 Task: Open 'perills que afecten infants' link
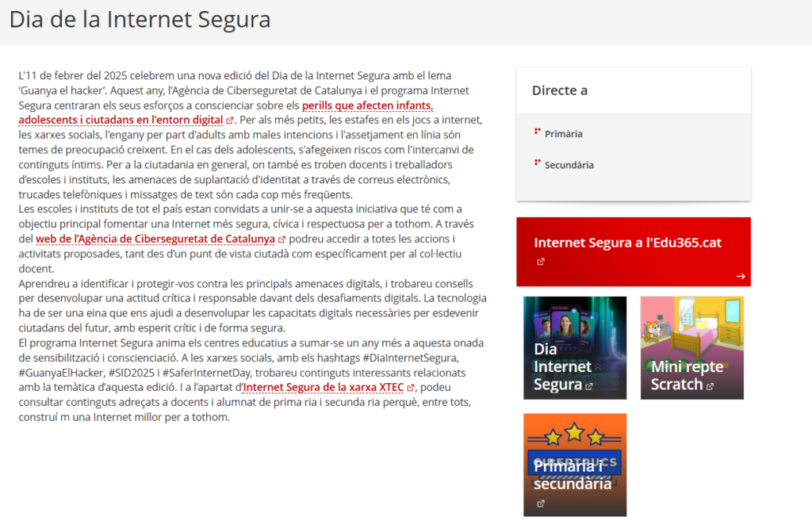pyautogui.click(x=367, y=105)
